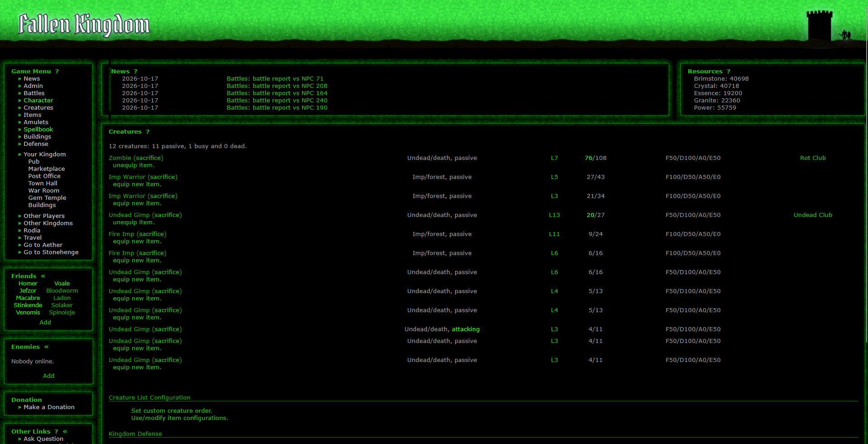View friend Homer's profile

[x=28, y=283]
